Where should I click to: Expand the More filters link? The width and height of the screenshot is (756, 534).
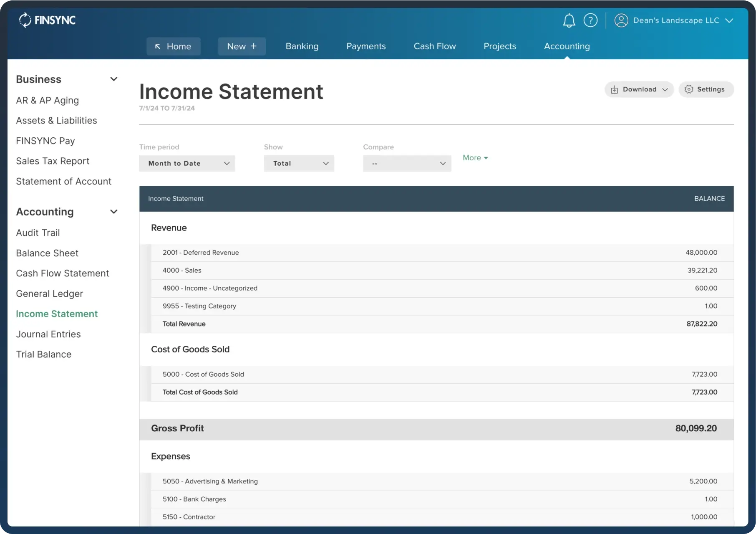click(x=475, y=158)
